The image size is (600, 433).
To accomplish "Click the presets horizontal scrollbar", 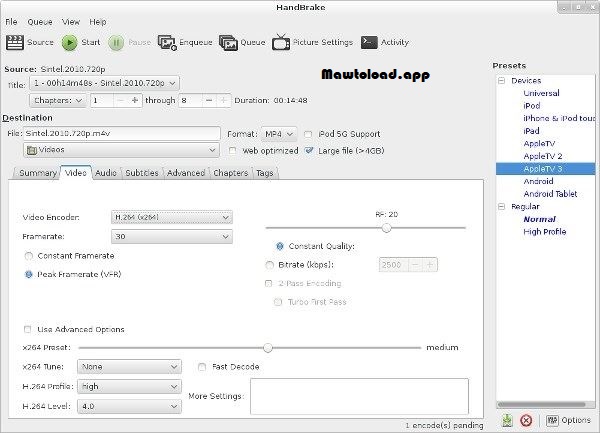I will pos(541,404).
